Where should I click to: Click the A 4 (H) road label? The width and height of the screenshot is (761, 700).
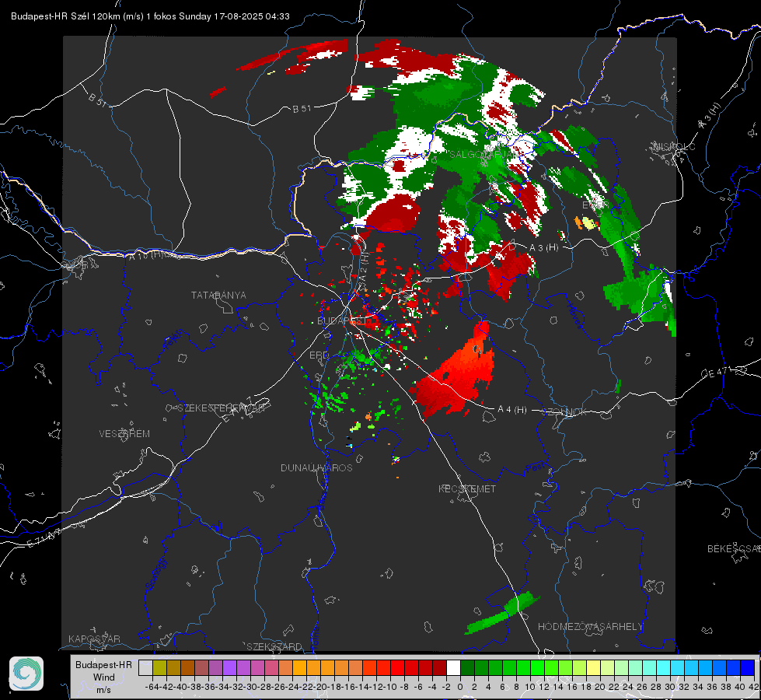tap(512, 410)
